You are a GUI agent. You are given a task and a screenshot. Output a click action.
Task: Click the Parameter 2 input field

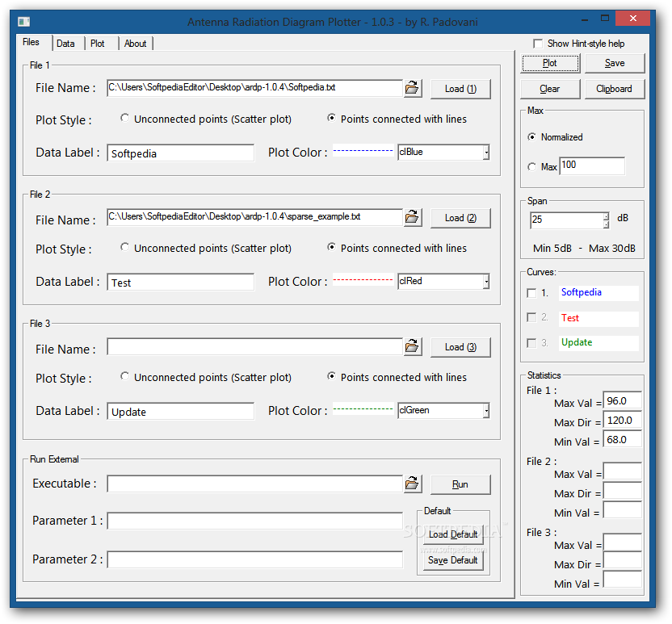(x=255, y=559)
